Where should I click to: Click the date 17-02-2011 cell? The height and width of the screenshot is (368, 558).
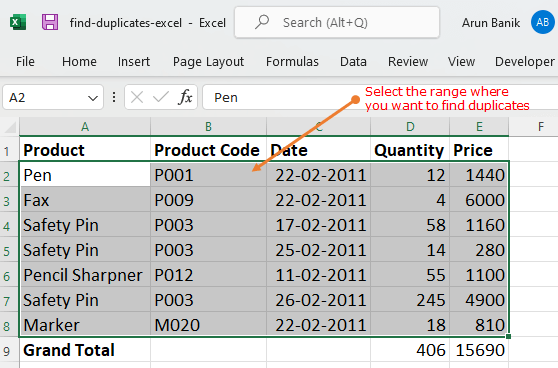coord(319,225)
